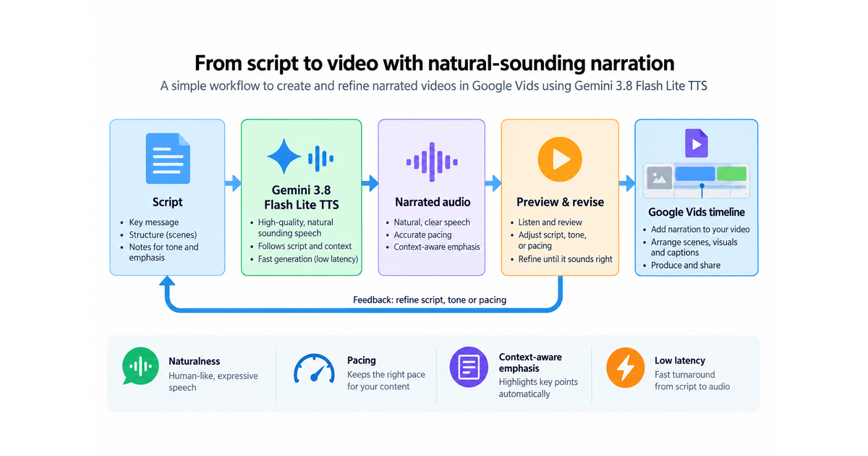Click the 'Notes for tone and emphasis' bullet

pyautogui.click(x=163, y=253)
